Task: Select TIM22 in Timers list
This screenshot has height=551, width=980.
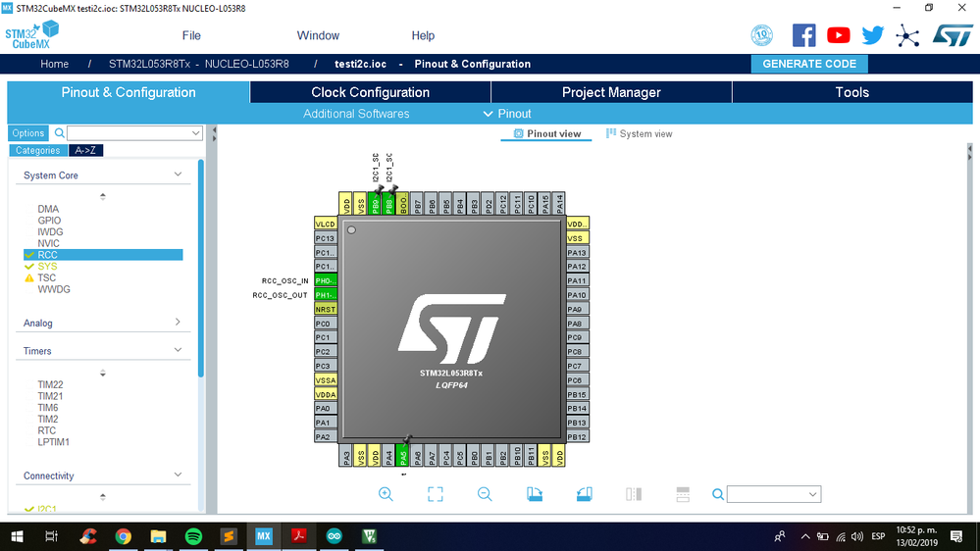Action: tap(50, 384)
